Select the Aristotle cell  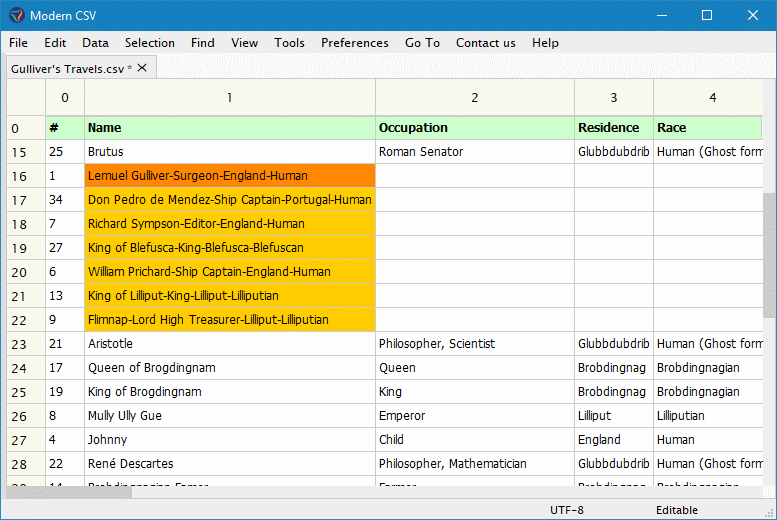pyautogui.click(x=230, y=344)
